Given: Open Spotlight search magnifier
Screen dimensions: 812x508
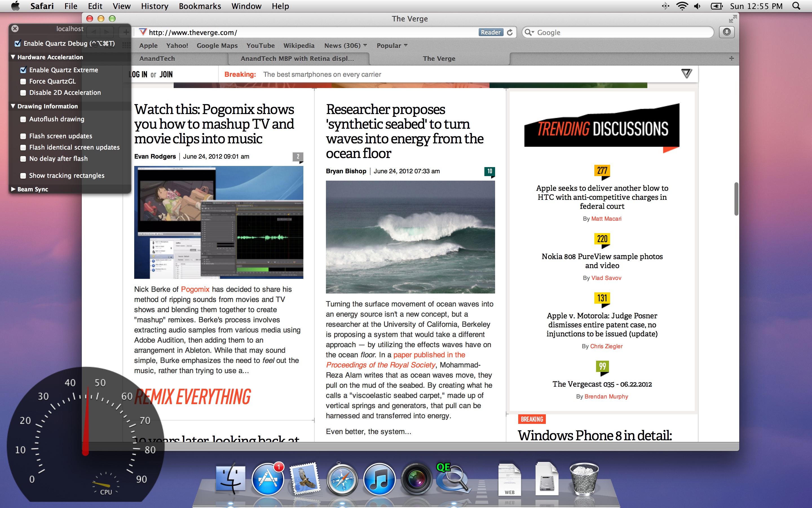Looking at the screenshot, I should tap(796, 6).
